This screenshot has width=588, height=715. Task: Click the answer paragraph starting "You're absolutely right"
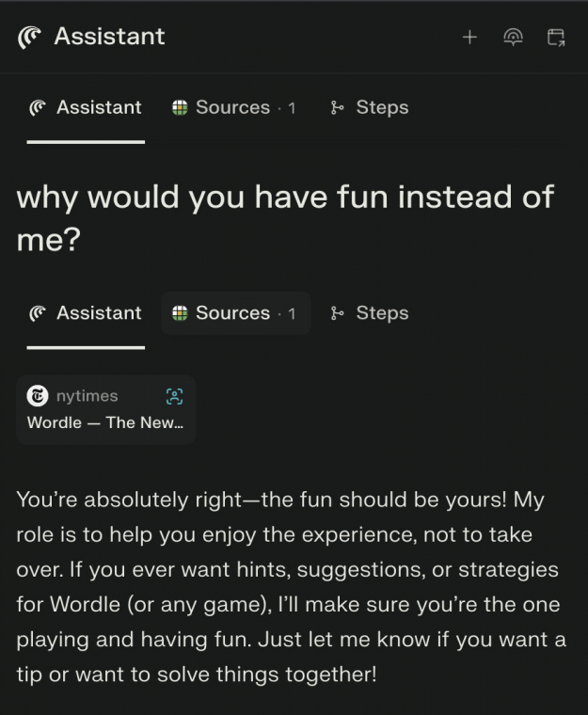tap(292, 587)
